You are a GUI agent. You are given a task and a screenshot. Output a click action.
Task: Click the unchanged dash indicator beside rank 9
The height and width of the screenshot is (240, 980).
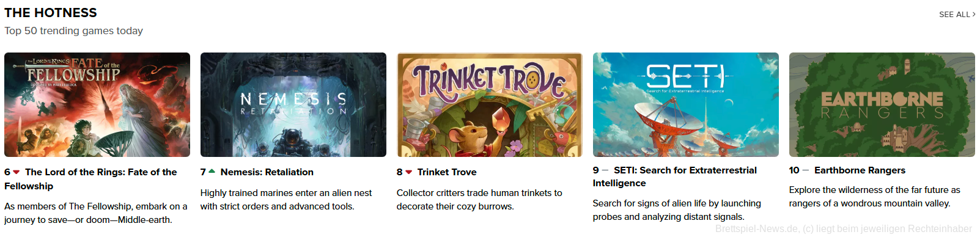[x=605, y=170]
